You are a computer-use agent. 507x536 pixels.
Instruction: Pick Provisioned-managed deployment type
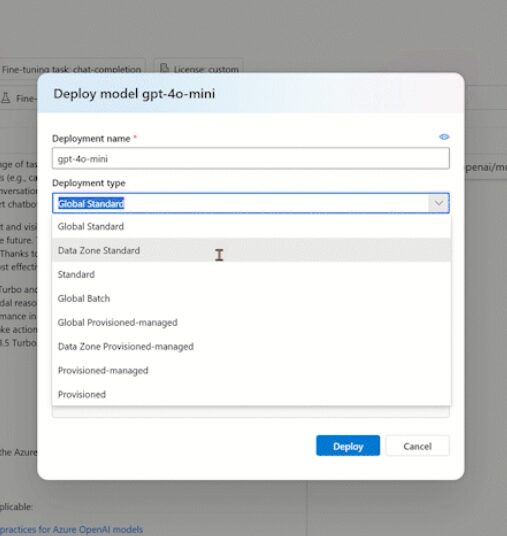point(251,370)
